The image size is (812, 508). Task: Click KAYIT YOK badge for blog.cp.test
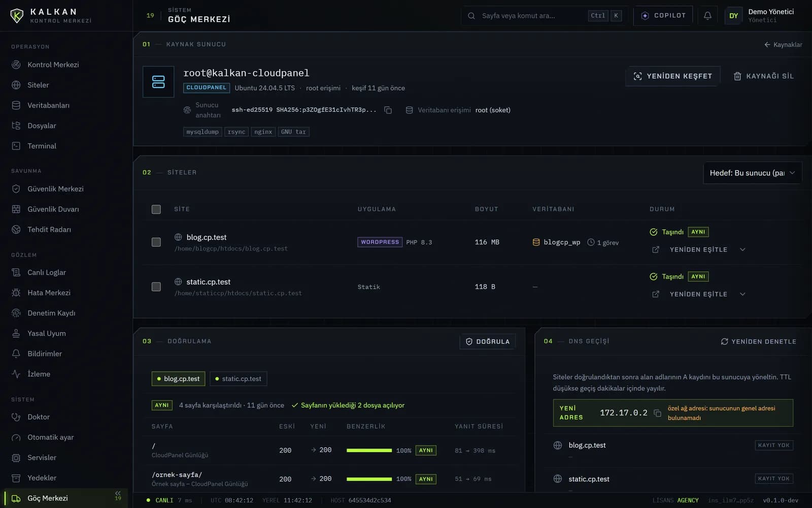pyautogui.click(x=774, y=446)
